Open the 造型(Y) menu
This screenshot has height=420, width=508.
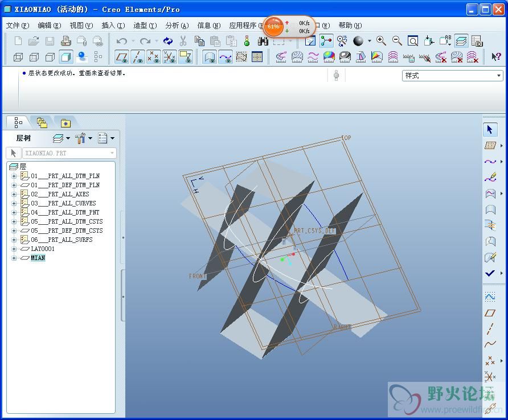145,25
